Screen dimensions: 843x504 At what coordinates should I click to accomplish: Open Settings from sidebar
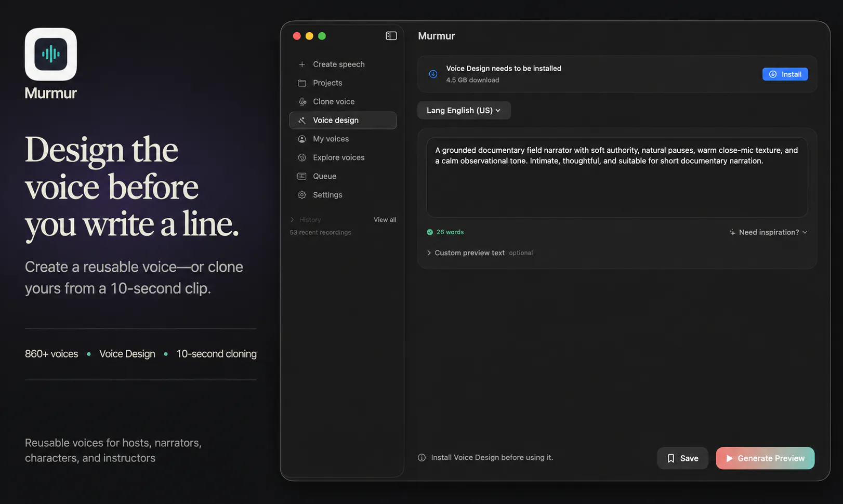pyautogui.click(x=343, y=195)
